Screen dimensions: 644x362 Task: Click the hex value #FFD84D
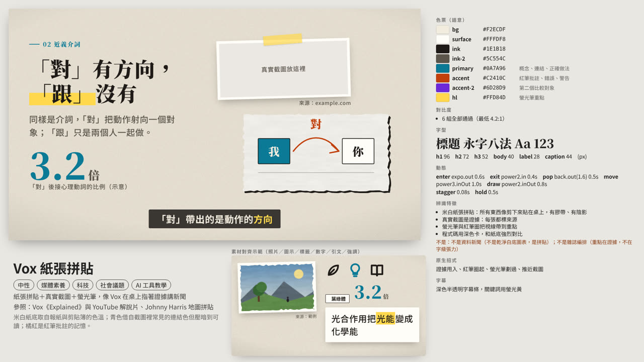[x=494, y=98]
